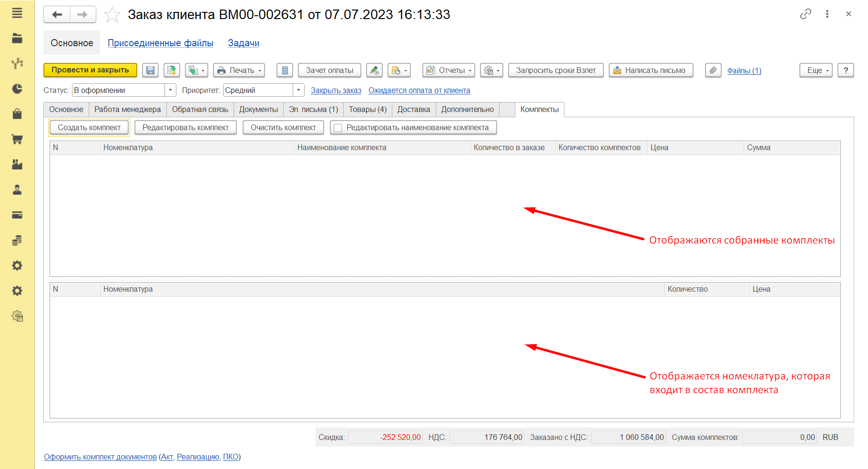Open the document with clock dropdown
868x469 pixels.
pyautogui.click(x=399, y=71)
